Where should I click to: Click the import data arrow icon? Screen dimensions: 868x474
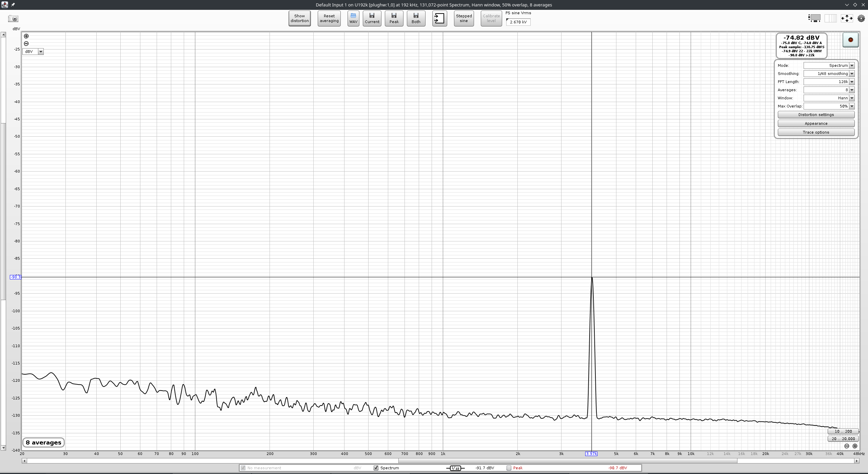pos(439,18)
